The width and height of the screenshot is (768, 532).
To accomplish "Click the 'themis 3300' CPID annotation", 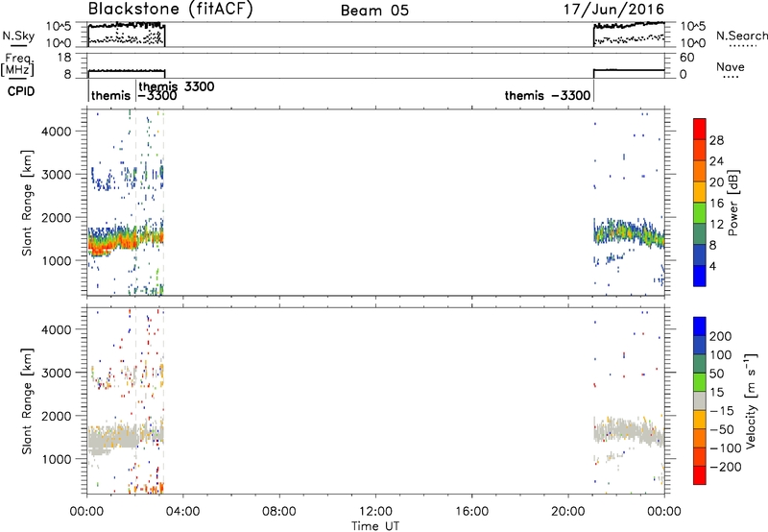I will (177, 86).
